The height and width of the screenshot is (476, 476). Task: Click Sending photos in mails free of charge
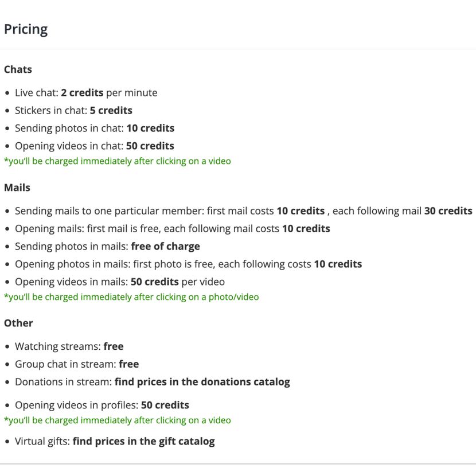click(107, 246)
